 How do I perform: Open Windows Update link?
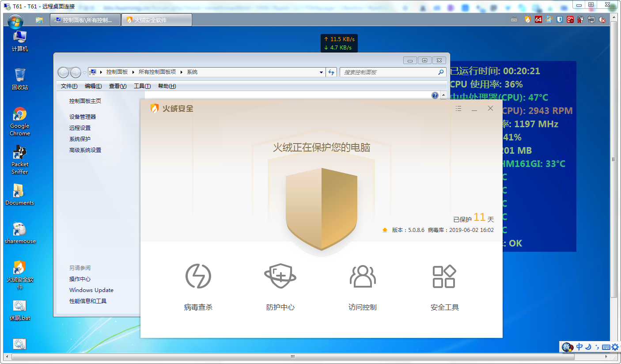click(x=91, y=290)
